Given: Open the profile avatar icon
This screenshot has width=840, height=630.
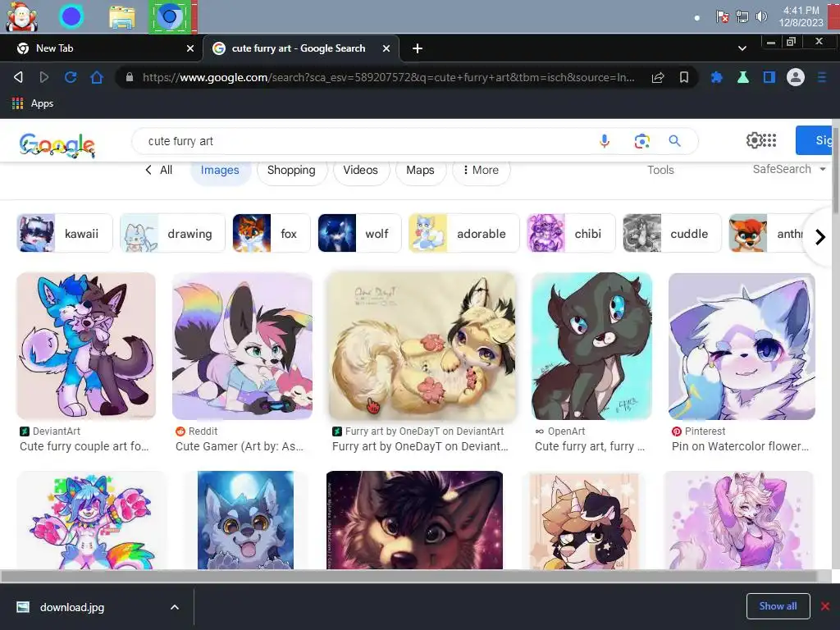Looking at the screenshot, I should 796,77.
